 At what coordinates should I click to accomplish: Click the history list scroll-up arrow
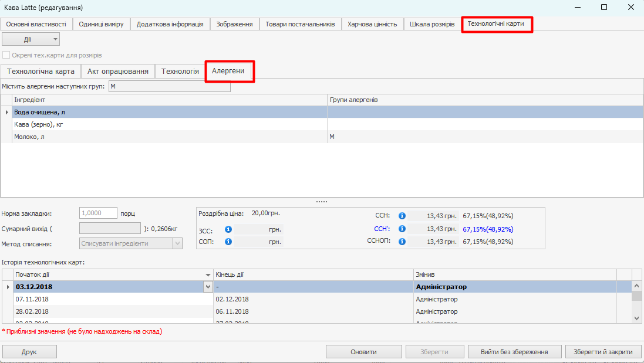tap(637, 286)
